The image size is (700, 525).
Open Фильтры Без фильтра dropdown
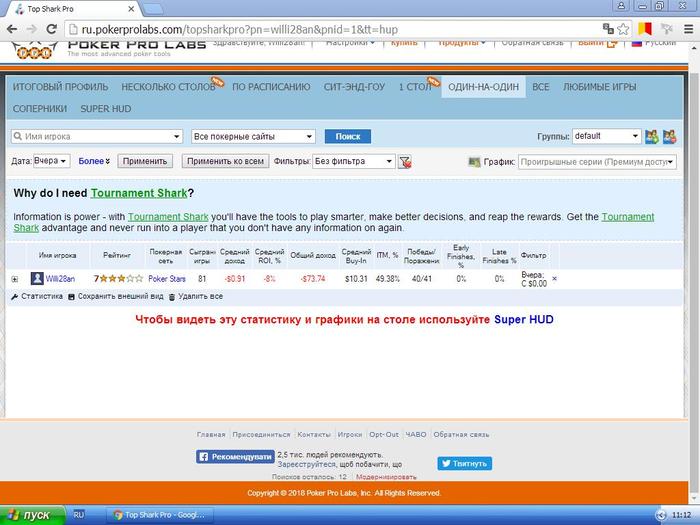354,161
